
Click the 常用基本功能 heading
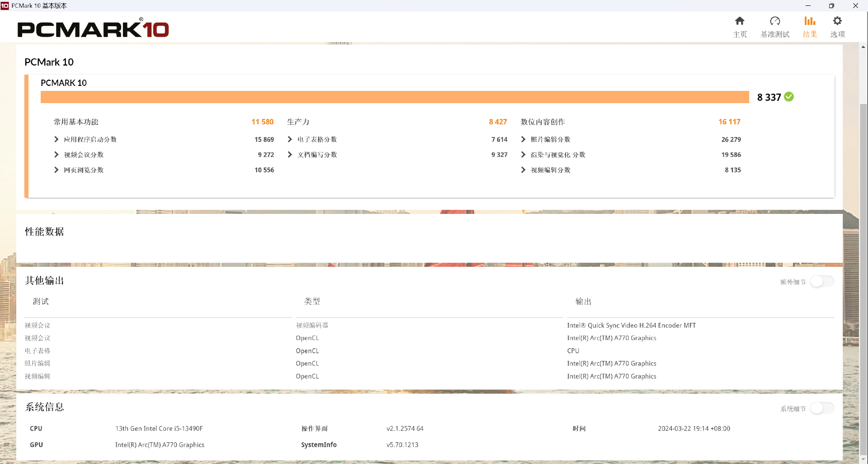(76, 122)
